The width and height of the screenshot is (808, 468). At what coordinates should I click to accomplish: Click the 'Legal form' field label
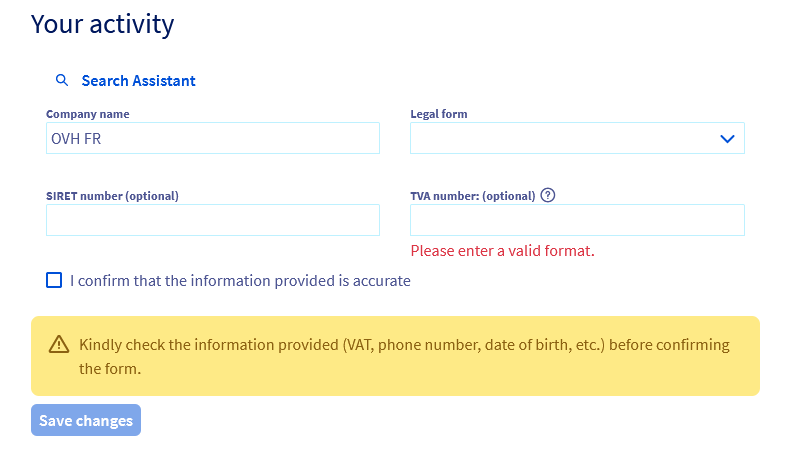click(439, 114)
